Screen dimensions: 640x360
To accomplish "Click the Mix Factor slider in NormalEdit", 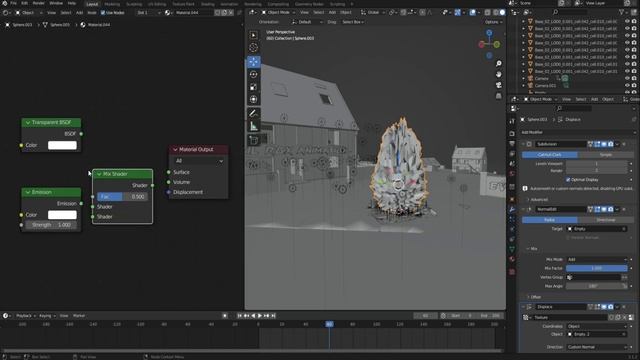I will [x=596, y=268].
